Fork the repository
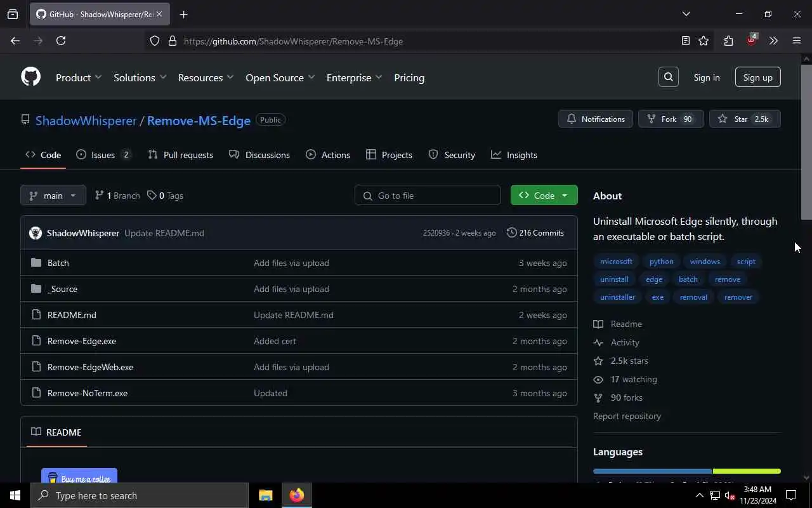This screenshot has height=508, width=812. (671, 119)
